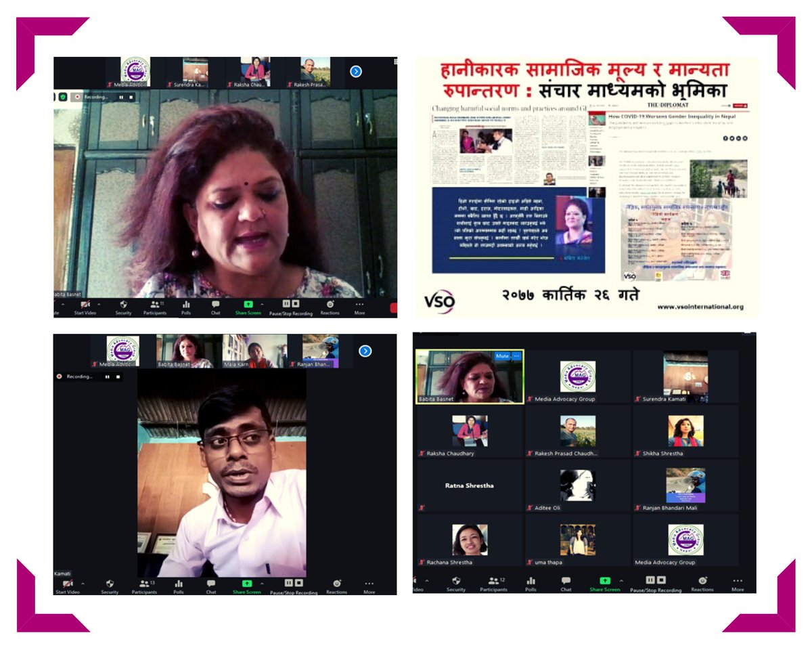Select the Aditee Oli tile in gallery view
The width and height of the screenshot is (812, 650).
(577, 486)
